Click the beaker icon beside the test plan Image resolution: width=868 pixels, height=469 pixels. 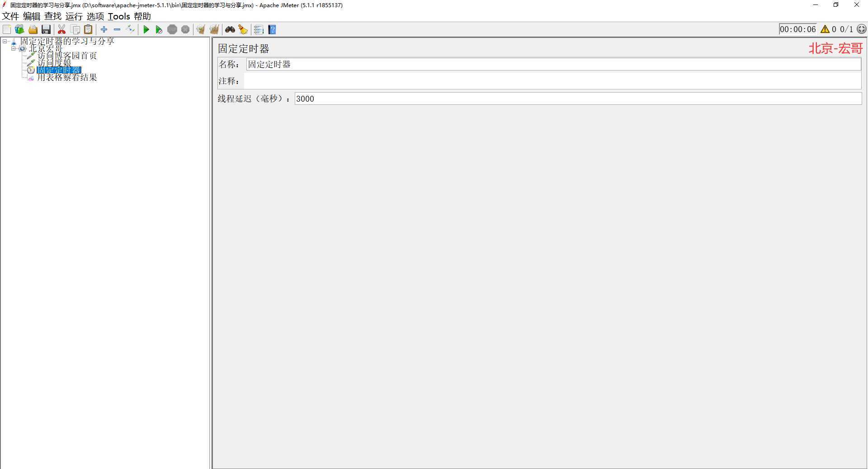pos(14,42)
